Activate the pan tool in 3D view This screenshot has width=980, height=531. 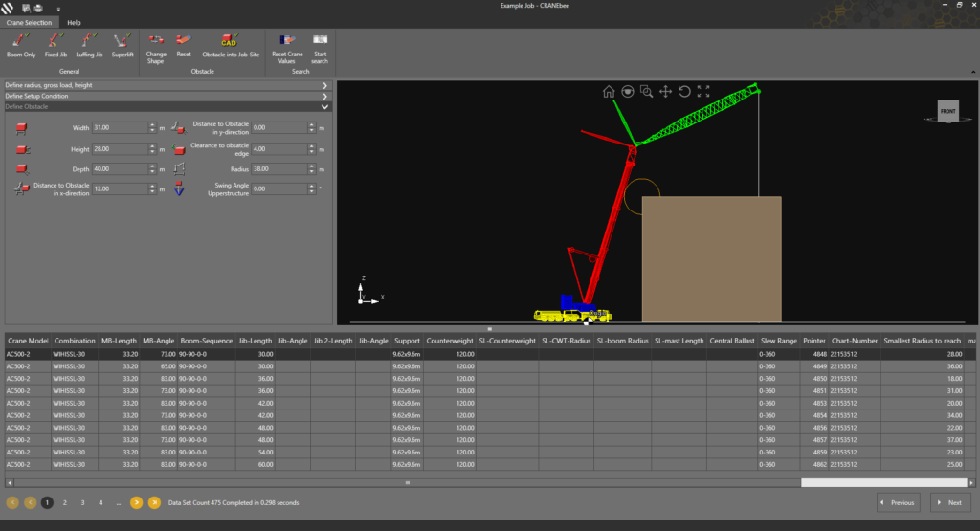(x=665, y=92)
